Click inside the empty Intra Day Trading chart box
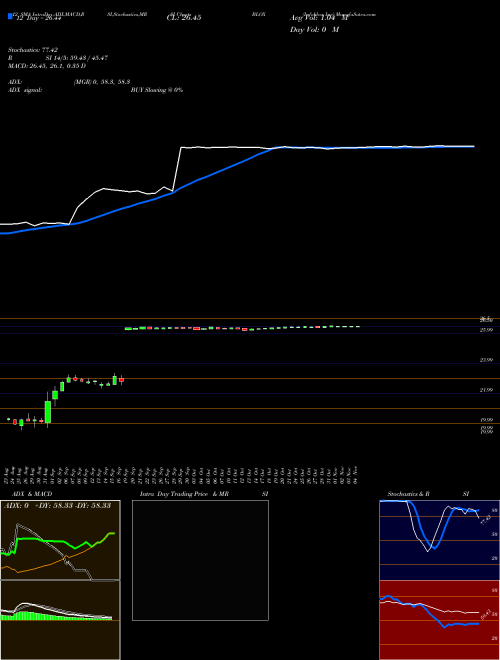The width and height of the screenshot is (500, 660). pos(200,560)
